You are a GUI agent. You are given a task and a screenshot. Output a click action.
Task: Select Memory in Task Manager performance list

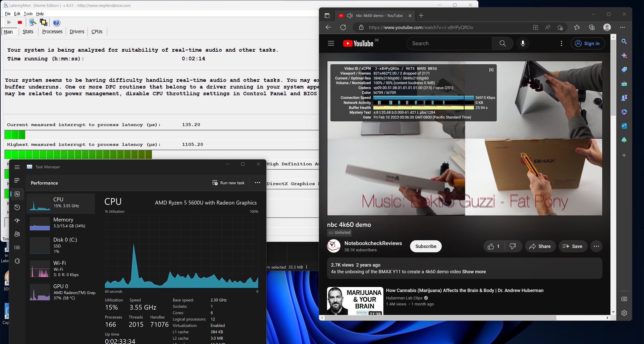click(x=61, y=223)
